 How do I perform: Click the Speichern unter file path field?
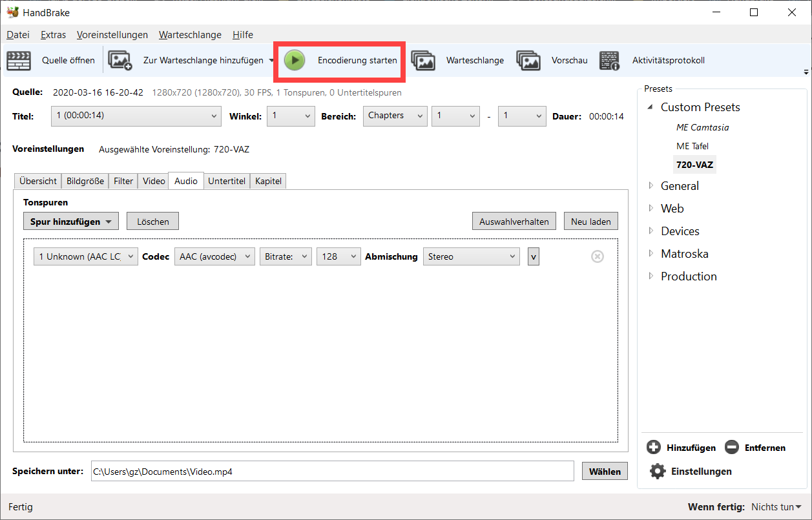coord(331,472)
